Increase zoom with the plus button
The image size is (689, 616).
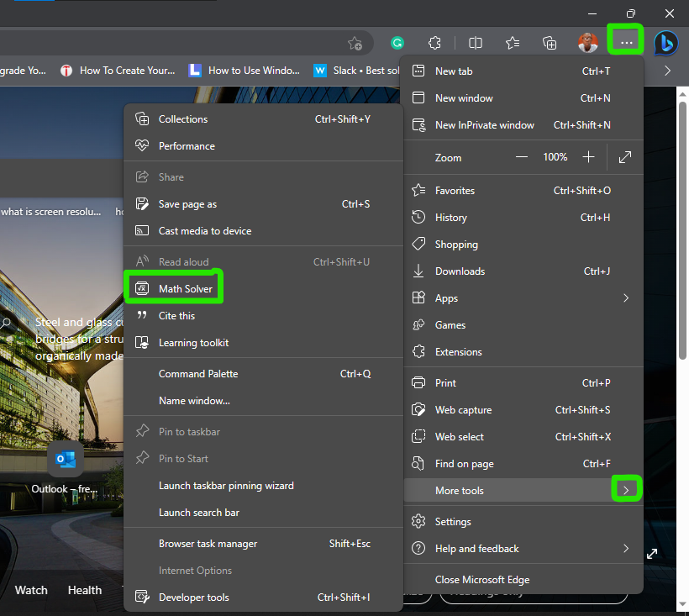[x=588, y=157]
